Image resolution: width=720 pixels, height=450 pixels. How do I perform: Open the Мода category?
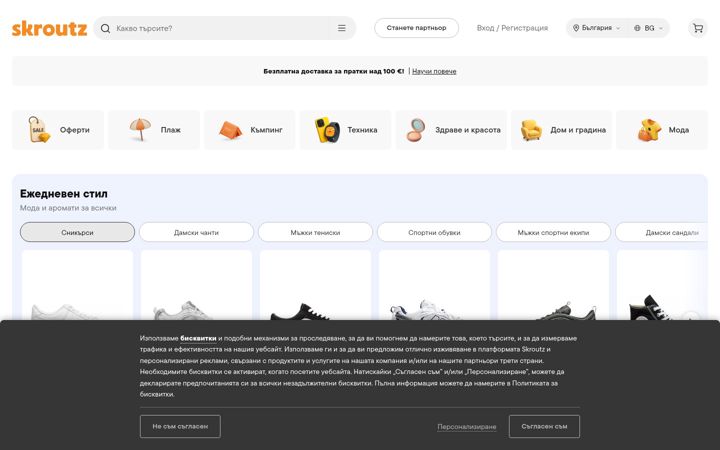coord(662,130)
